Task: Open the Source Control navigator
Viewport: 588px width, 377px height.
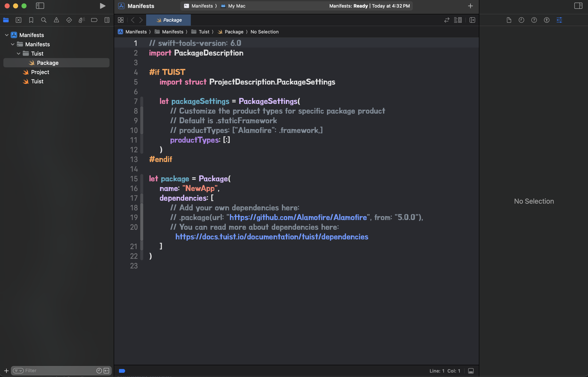Action: [19, 20]
